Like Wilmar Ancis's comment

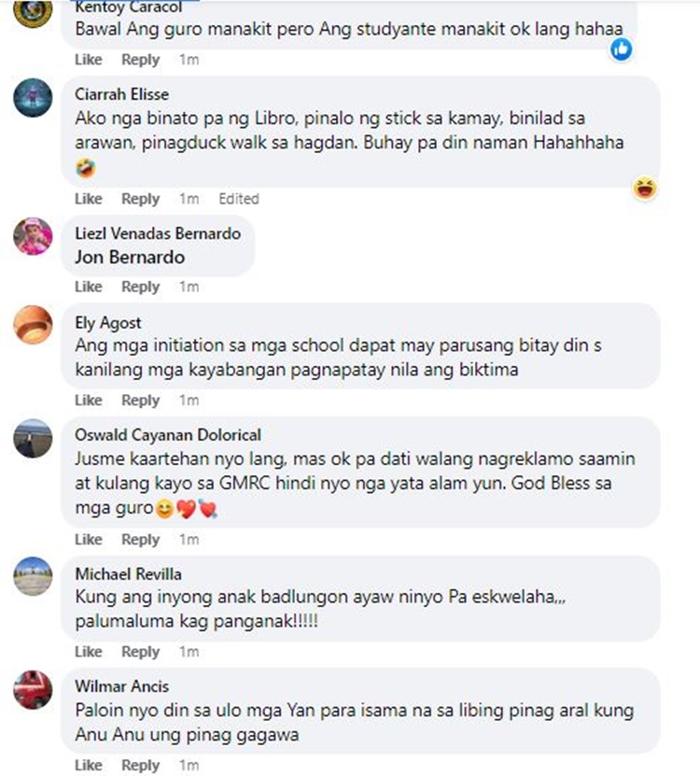pyautogui.click(x=89, y=765)
